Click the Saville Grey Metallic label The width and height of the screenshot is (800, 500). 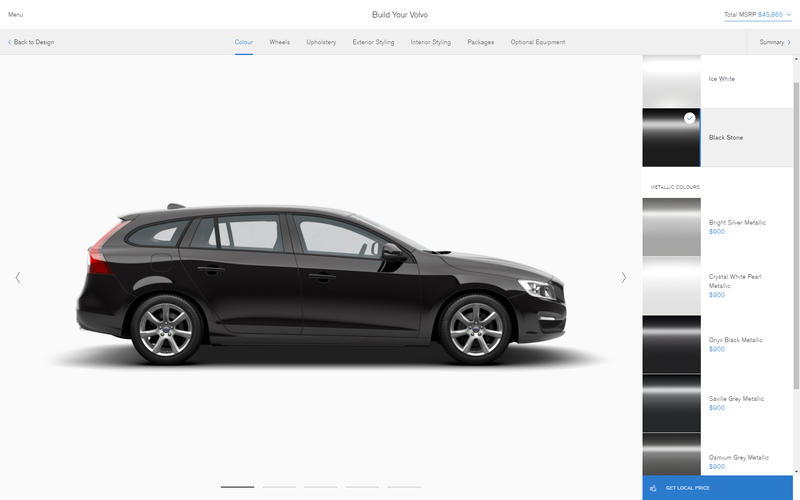pos(736,398)
